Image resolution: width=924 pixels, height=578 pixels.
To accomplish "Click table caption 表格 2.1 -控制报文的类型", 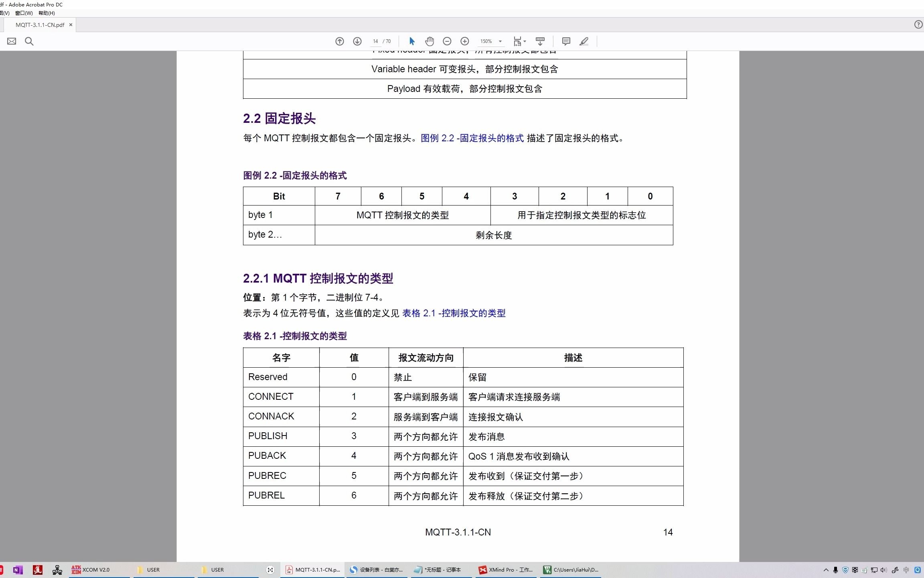I will click(x=295, y=336).
